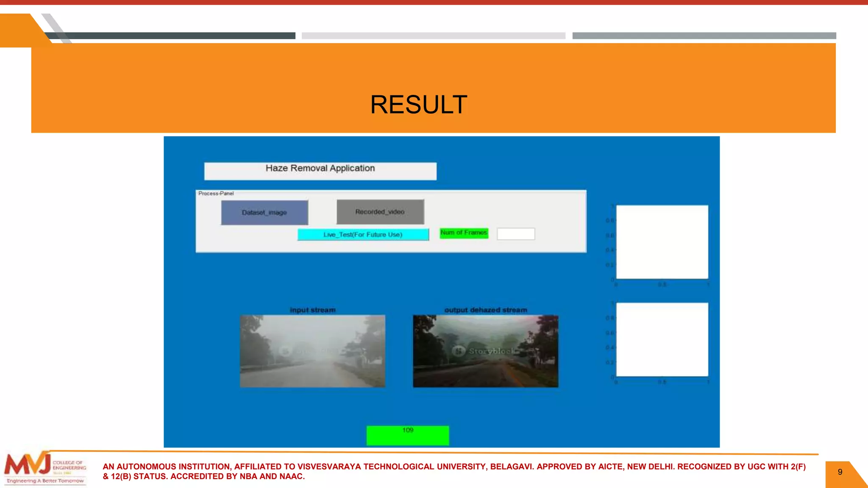868x488 pixels.
Task: Click the hazy input stream image
Action: point(312,351)
